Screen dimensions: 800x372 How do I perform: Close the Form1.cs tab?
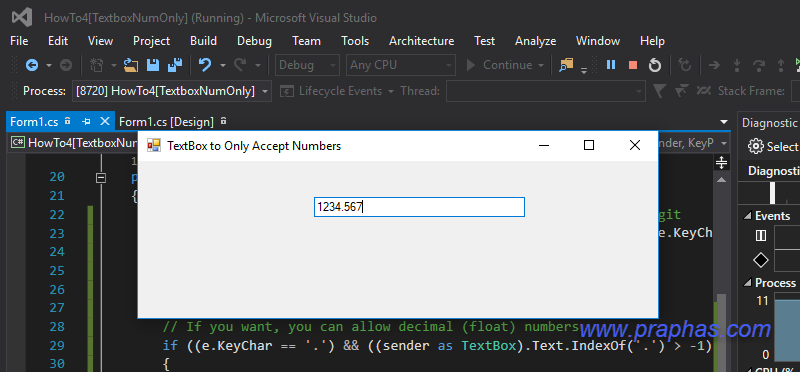pyautogui.click(x=105, y=121)
